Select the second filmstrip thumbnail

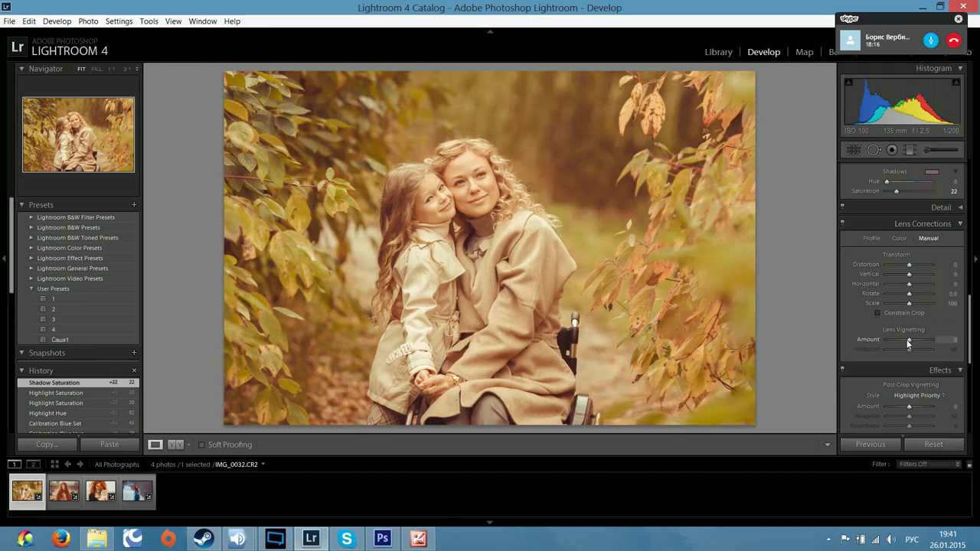click(x=64, y=491)
